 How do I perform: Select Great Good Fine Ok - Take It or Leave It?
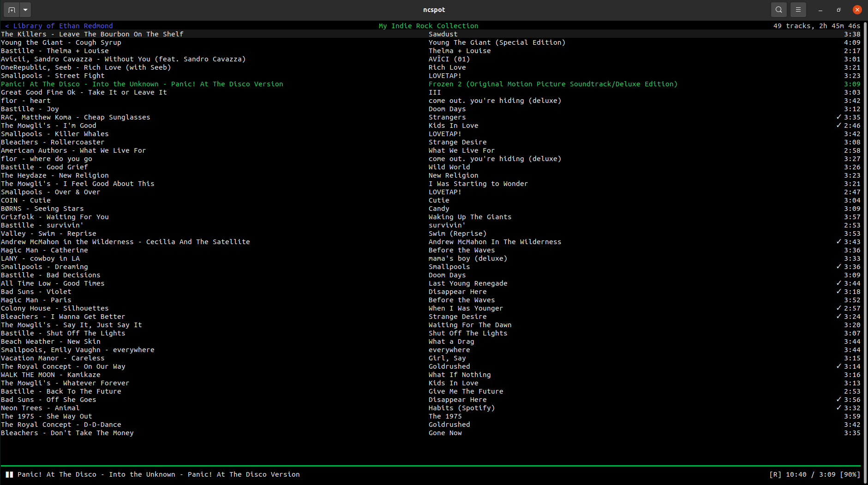click(431, 92)
